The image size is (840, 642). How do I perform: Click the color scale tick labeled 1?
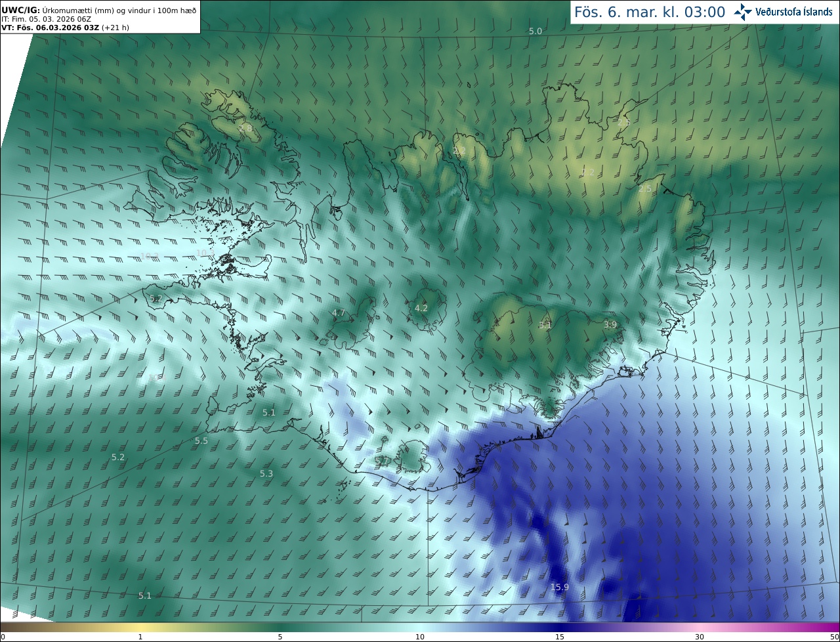pyautogui.click(x=140, y=637)
